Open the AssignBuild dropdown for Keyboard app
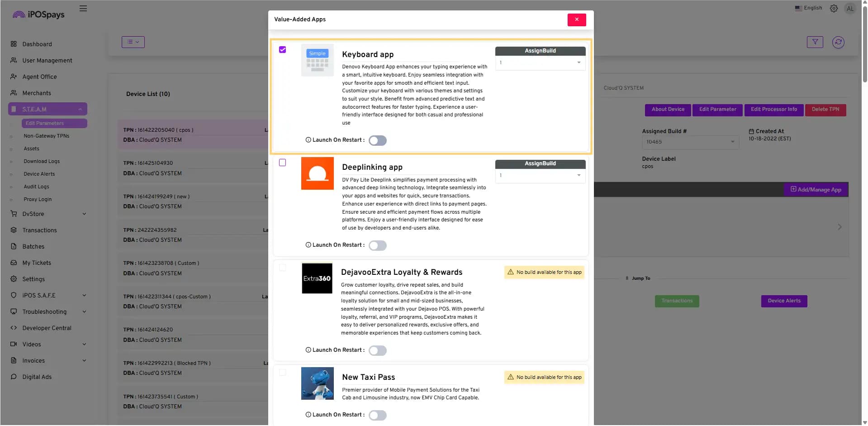This screenshot has height=426, width=868. tap(540, 62)
